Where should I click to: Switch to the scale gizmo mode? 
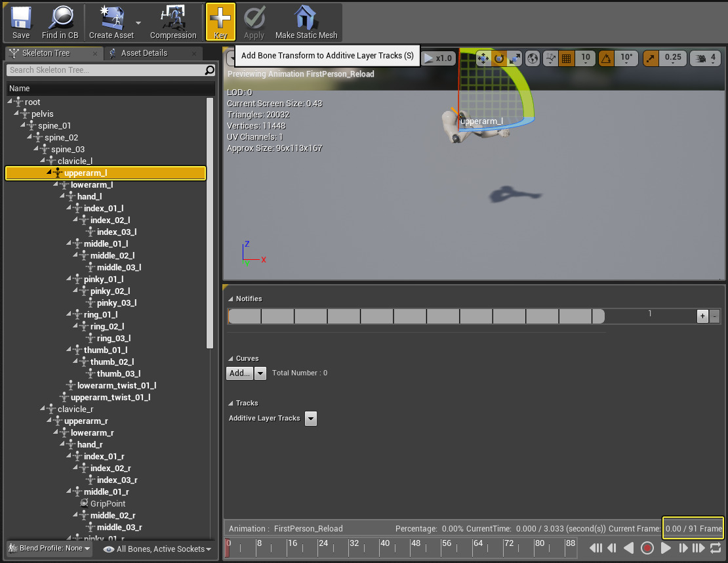[515, 58]
